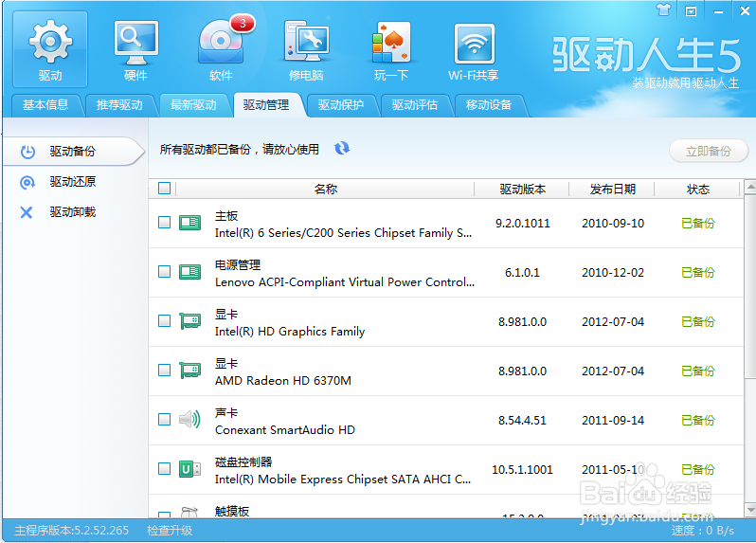
Task: Open the 驱动 gear icon section
Action: pos(50,49)
